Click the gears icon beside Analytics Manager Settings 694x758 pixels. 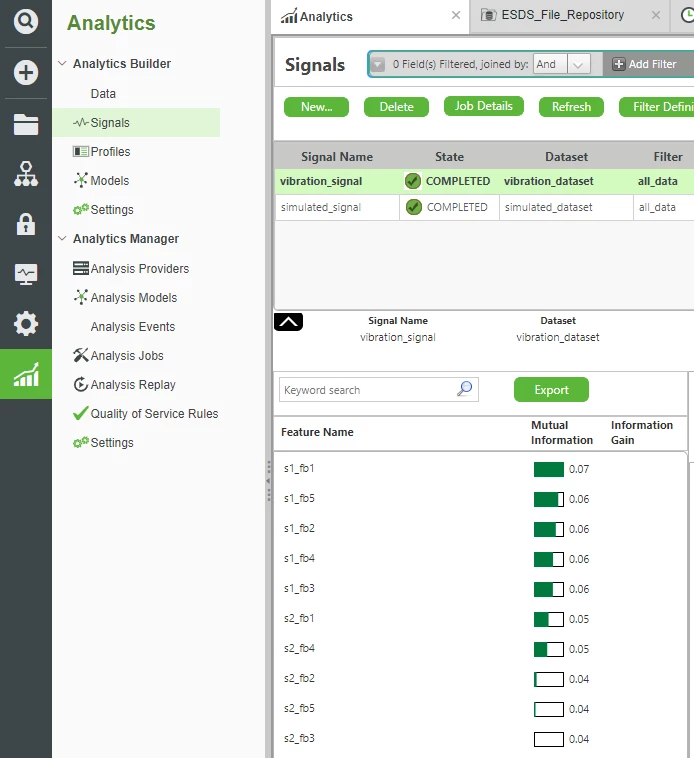(81, 442)
